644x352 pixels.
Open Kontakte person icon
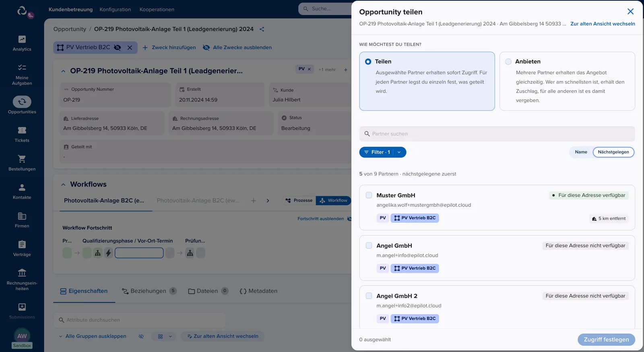pos(22,187)
